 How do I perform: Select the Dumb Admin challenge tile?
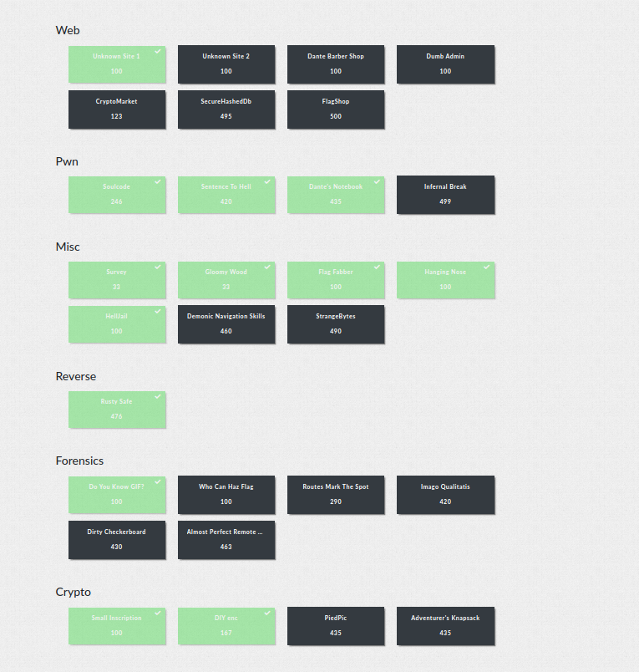click(445, 64)
